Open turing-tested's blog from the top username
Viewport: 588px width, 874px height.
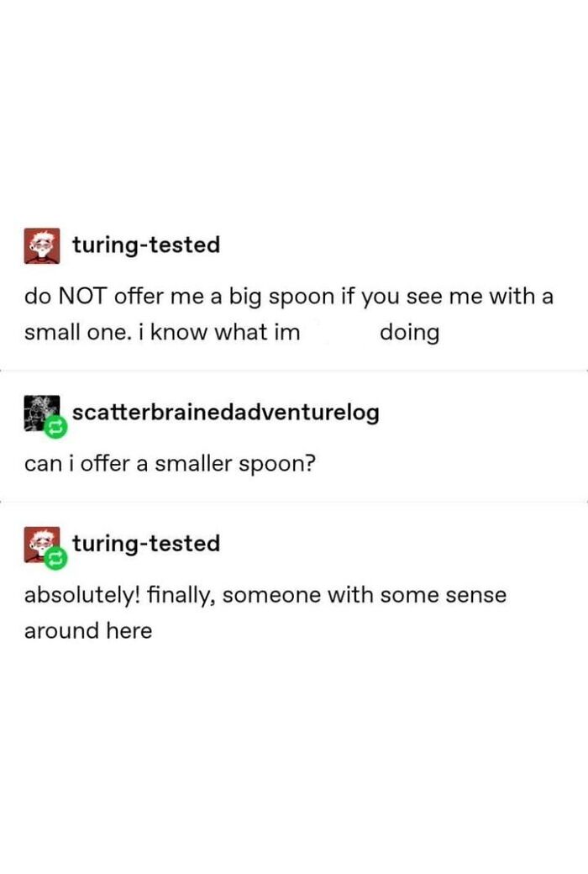pos(147,246)
